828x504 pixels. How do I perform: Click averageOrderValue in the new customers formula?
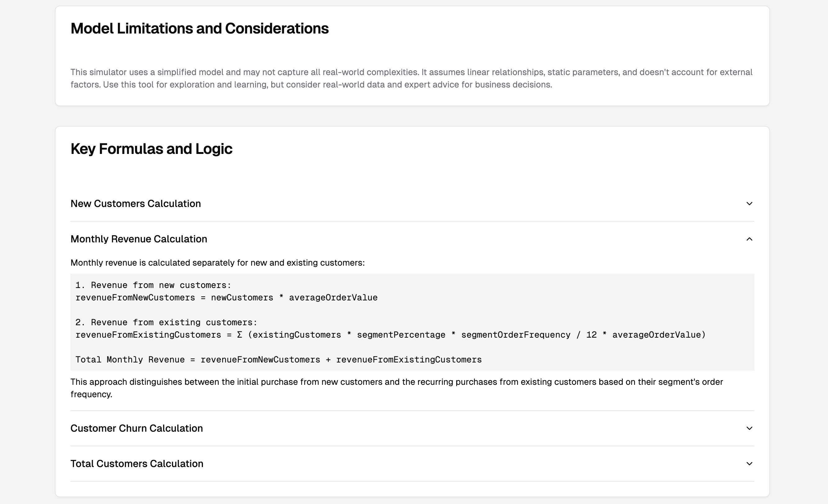[333, 298]
